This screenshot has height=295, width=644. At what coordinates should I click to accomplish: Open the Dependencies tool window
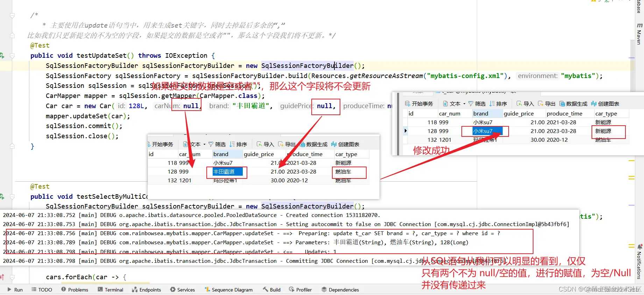pos(340,290)
